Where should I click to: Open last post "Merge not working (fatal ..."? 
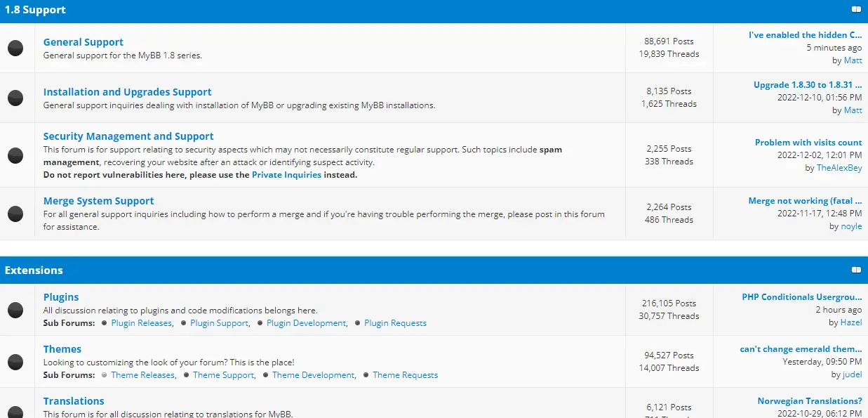tap(806, 201)
